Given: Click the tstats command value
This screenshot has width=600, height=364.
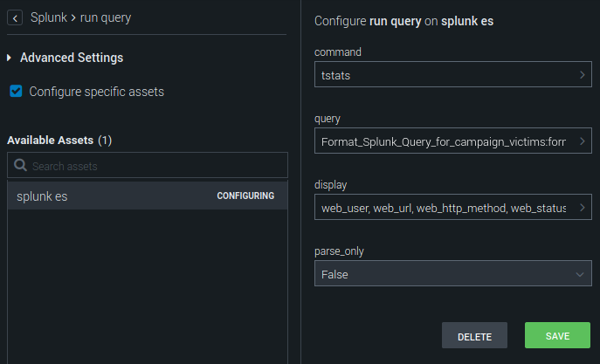Looking at the screenshot, I should tap(337, 76).
